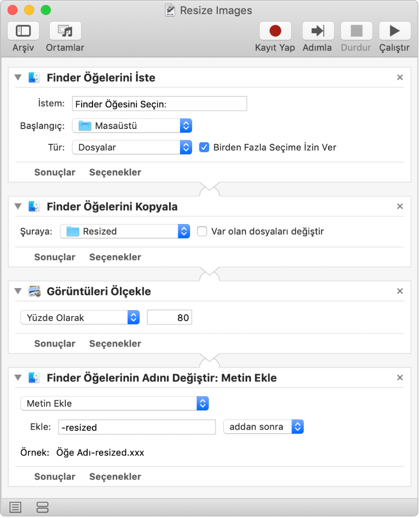Open the Masaüstü start location dropdown
Screen dimensions: 420x518
point(132,126)
